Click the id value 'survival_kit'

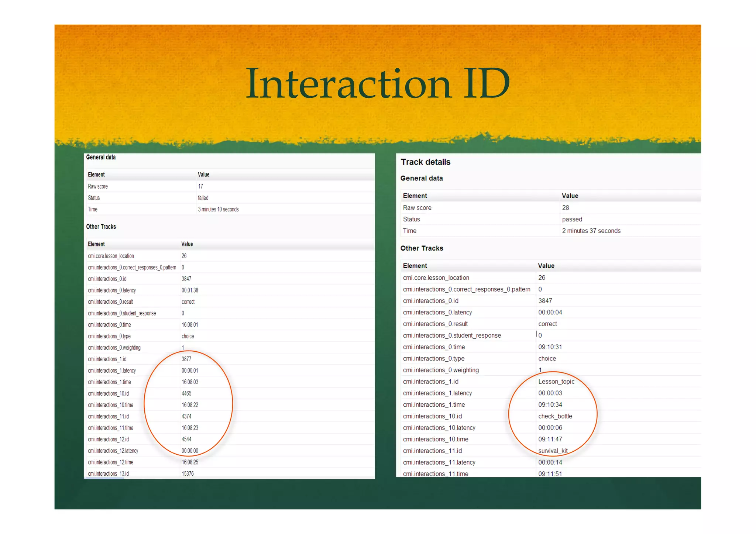[x=553, y=451]
